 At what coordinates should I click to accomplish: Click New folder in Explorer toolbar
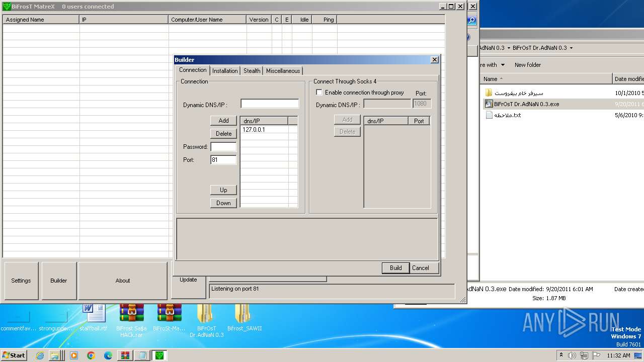pyautogui.click(x=528, y=65)
